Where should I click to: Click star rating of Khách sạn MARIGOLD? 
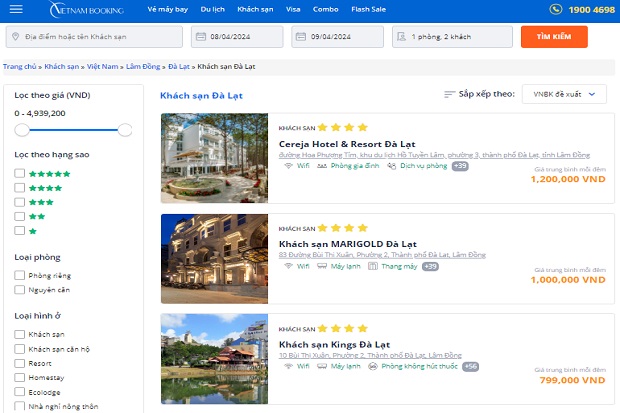[342, 228]
